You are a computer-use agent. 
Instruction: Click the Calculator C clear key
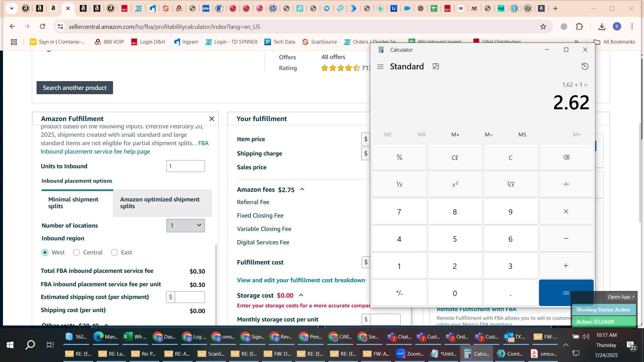click(x=511, y=157)
